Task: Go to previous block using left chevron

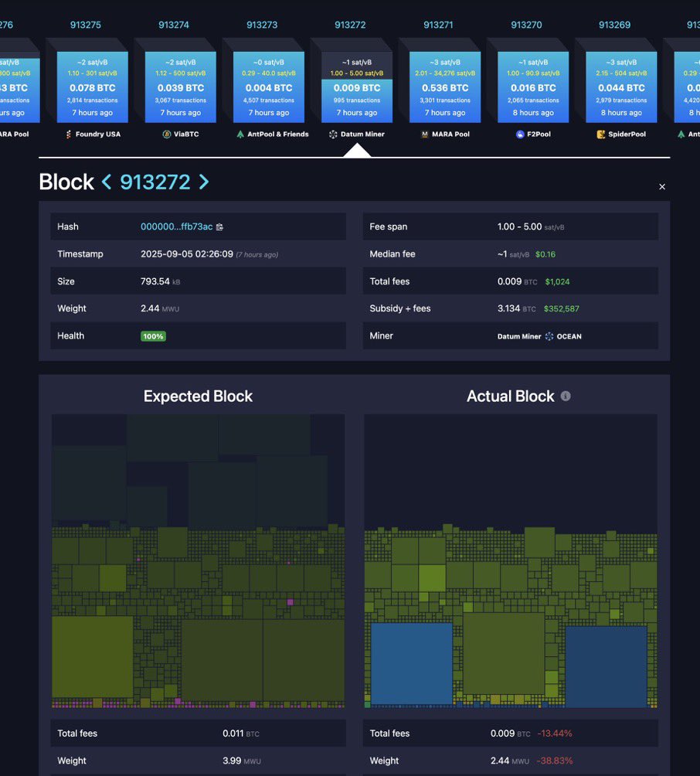Action: click(x=107, y=182)
